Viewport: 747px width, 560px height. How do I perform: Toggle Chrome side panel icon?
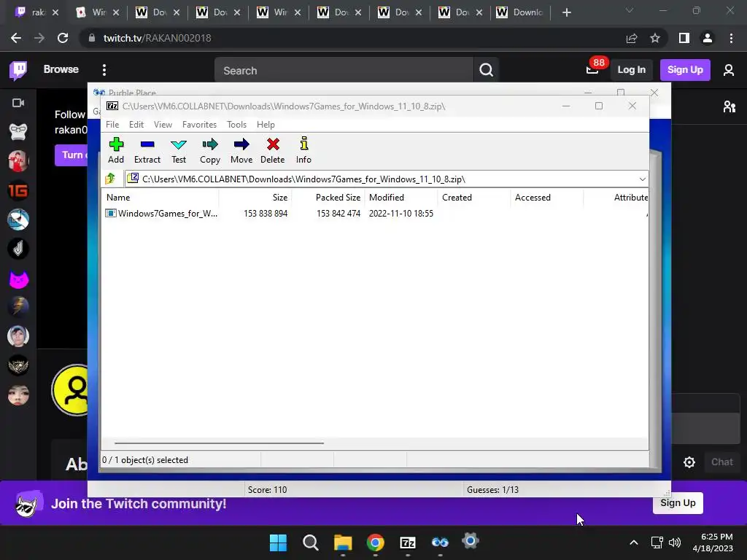click(684, 38)
